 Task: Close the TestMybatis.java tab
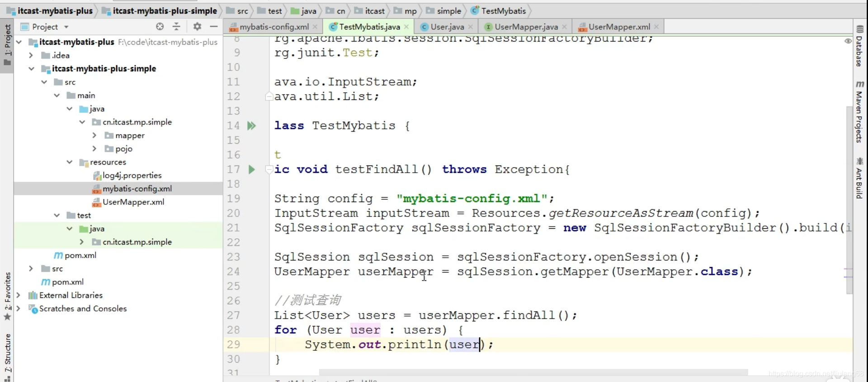pos(406,27)
